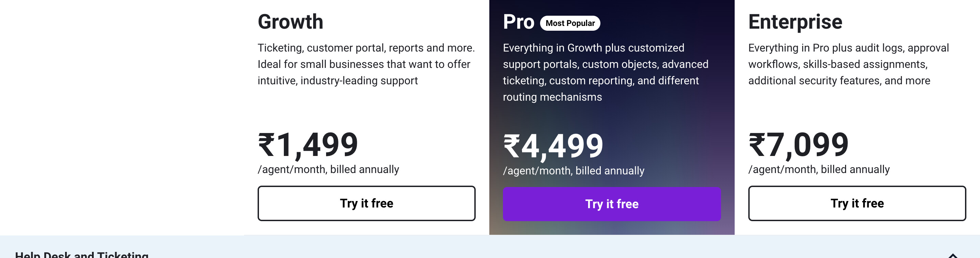Collapse the Help Desk and Ticketing section

pyautogui.click(x=953, y=255)
